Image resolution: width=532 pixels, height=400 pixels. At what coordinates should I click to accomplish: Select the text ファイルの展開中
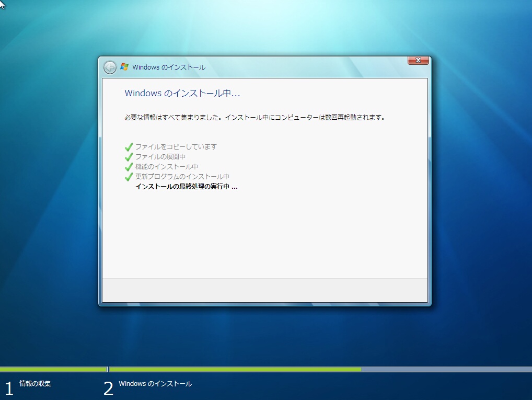point(160,156)
